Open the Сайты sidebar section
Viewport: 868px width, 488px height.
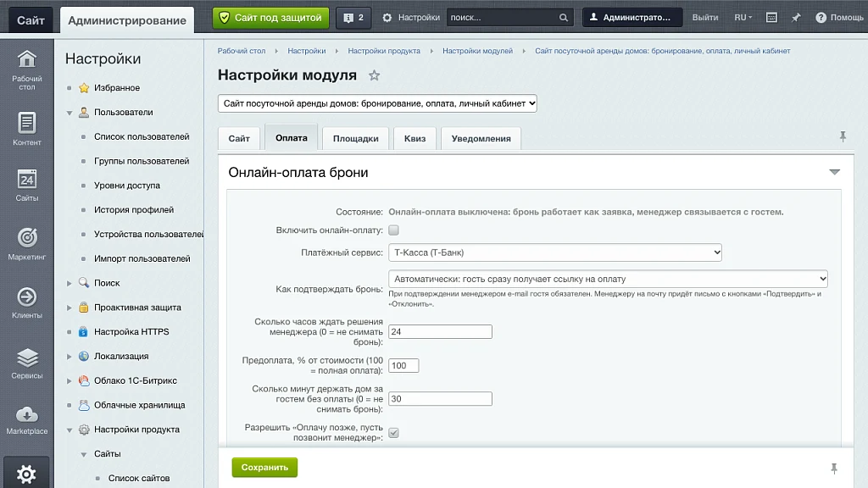tap(26, 186)
